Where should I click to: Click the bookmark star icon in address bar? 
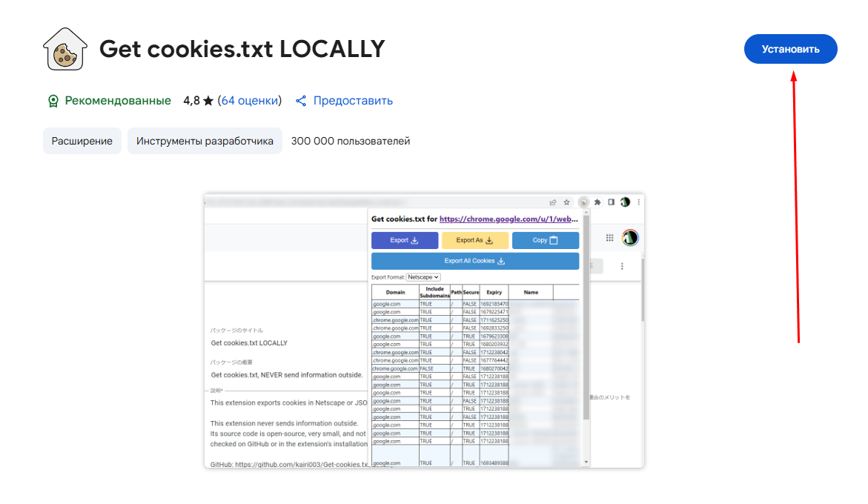coord(567,202)
